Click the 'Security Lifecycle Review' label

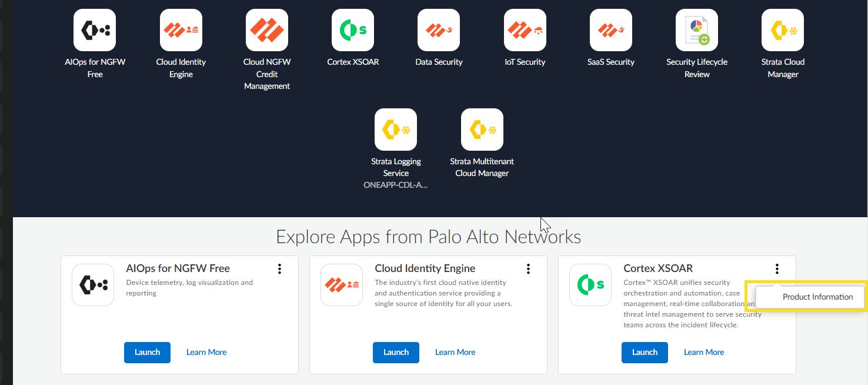[697, 68]
